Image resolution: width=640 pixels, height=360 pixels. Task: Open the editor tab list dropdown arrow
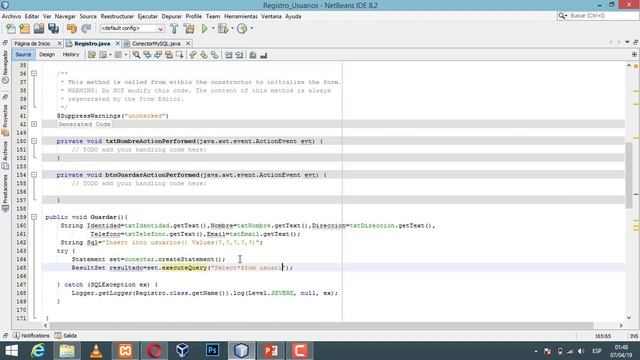click(627, 42)
